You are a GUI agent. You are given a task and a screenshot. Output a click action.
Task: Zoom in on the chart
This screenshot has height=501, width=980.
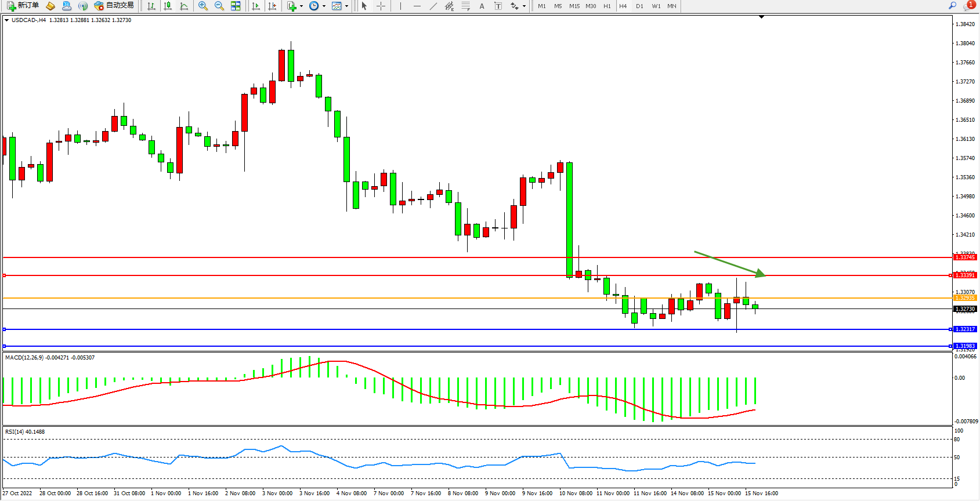pyautogui.click(x=203, y=6)
